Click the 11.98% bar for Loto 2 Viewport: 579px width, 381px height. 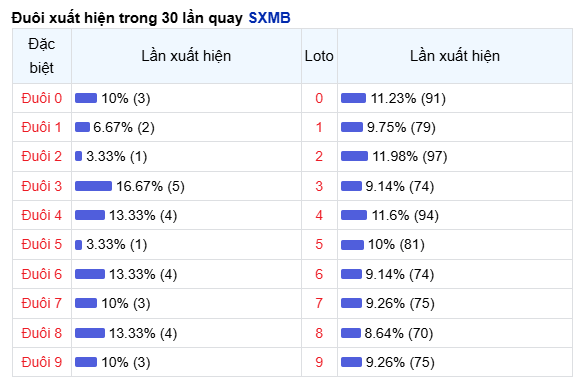[x=354, y=156]
